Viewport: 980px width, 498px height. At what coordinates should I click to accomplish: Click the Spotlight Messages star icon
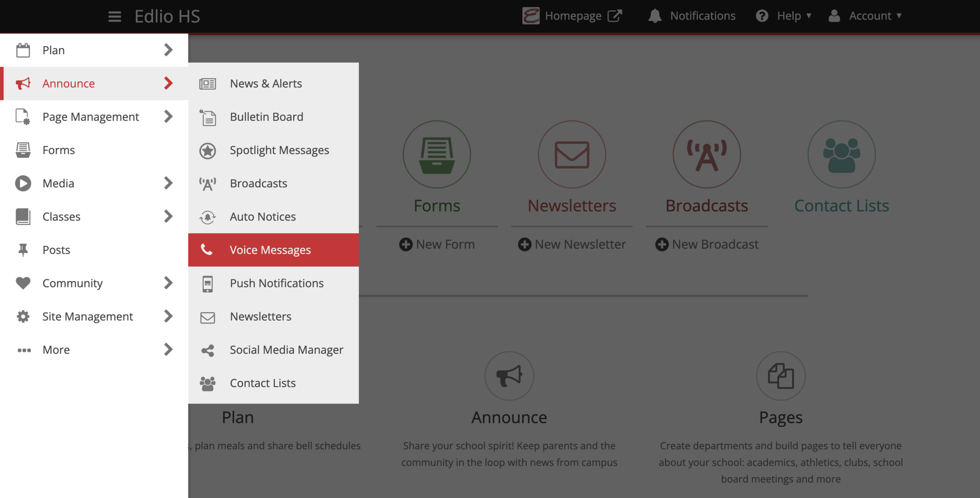coord(208,151)
